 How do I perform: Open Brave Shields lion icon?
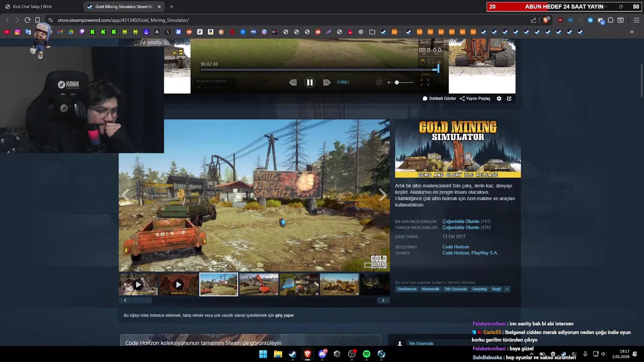546,20
